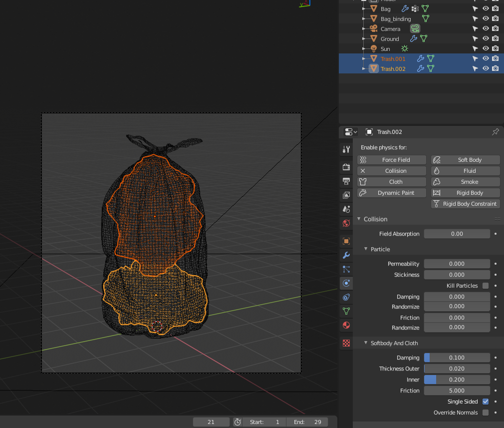This screenshot has height=428, width=504.
Task: Open the properties editor type dropdown
Action: coord(351,132)
